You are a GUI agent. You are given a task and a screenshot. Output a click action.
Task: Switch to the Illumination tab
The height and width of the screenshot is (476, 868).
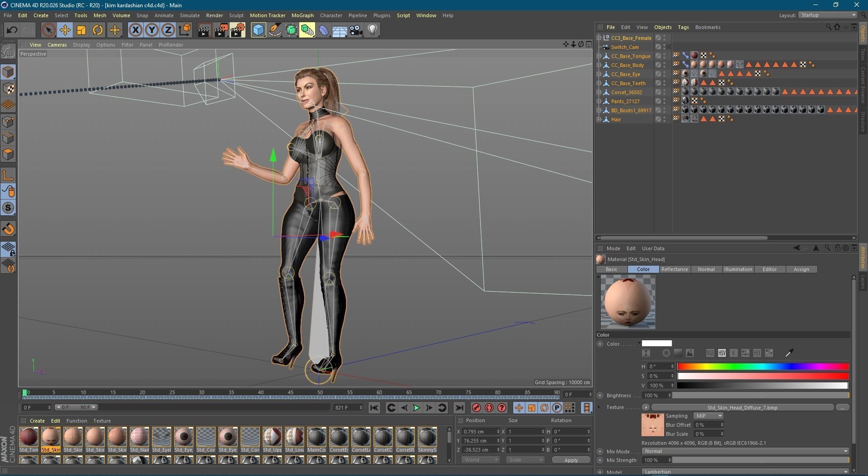pos(738,269)
